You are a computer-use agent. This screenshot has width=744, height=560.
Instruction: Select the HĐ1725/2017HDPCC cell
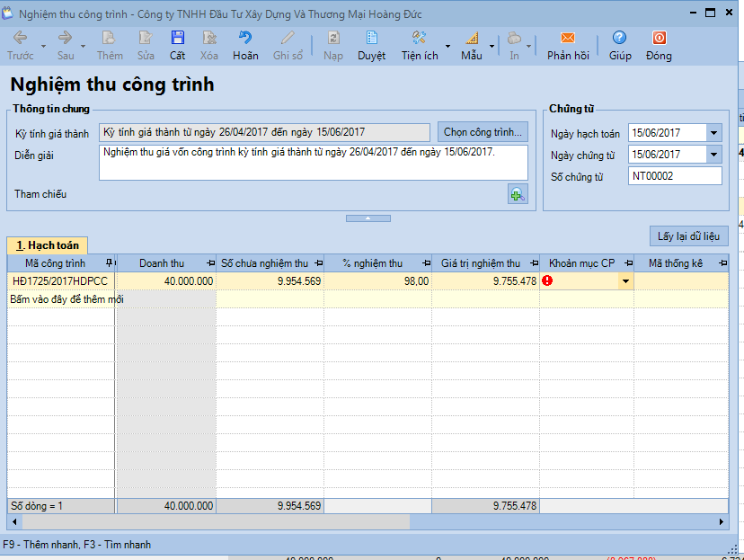pyautogui.click(x=61, y=281)
